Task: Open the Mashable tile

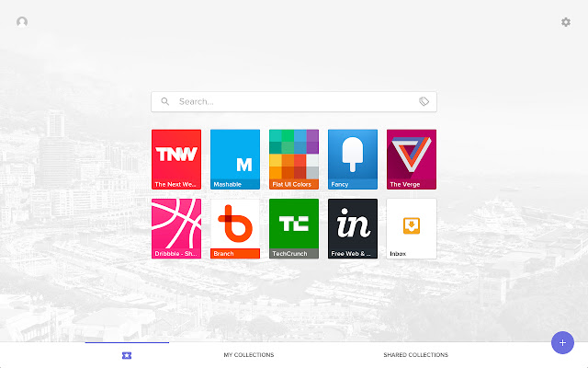Action: (235, 159)
